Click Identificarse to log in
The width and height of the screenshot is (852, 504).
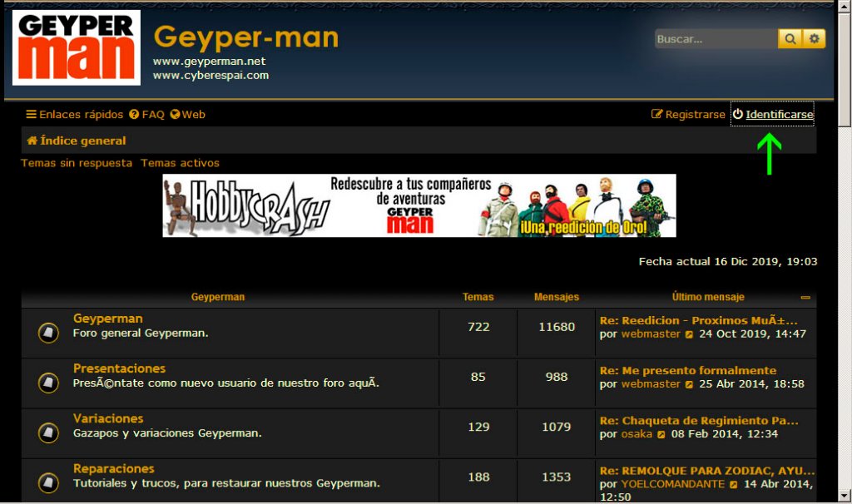pos(772,115)
